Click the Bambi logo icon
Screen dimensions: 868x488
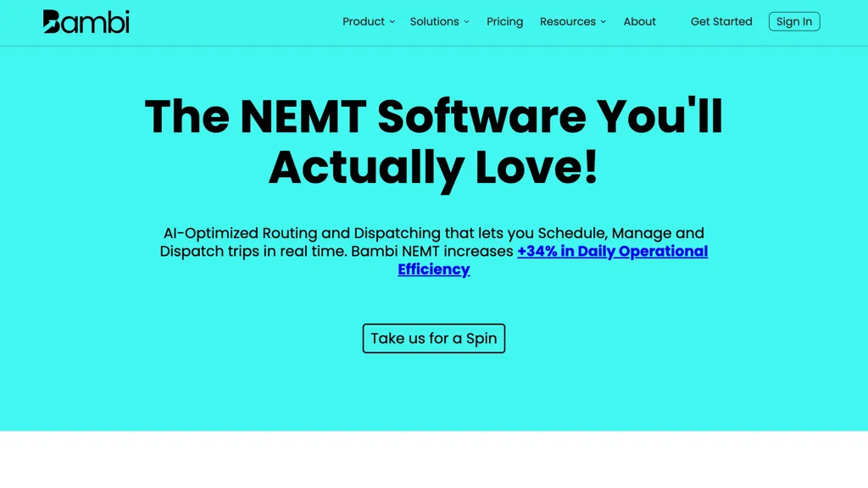(49, 21)
